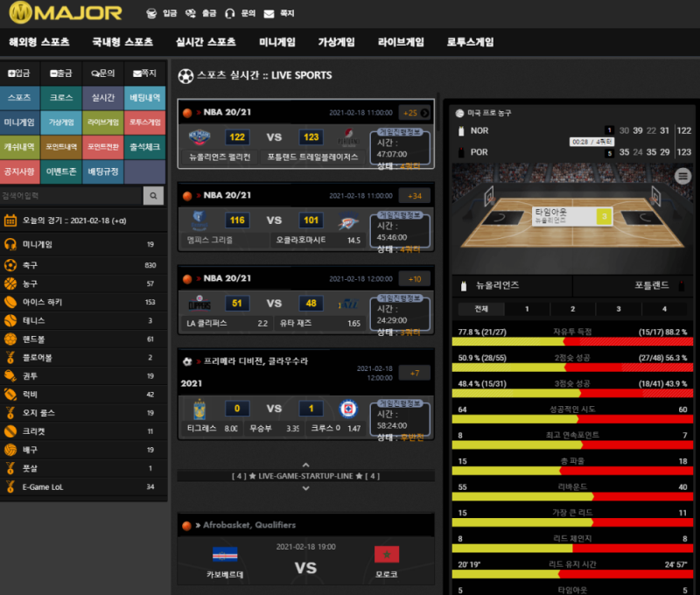Click the 출석체크 tile button
This screenshot has height=595, width=700.
144,146
